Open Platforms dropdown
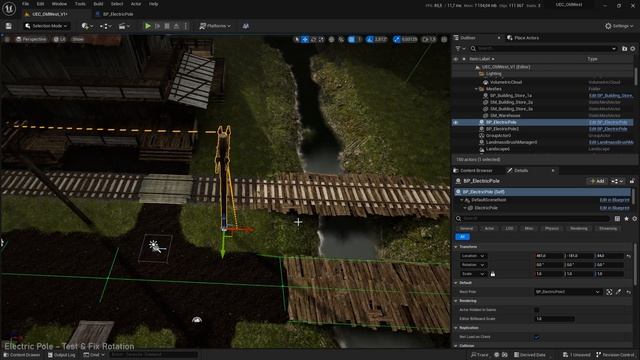Image resolution: width=640 pixels, height=360 pixels. coord(215,26)
